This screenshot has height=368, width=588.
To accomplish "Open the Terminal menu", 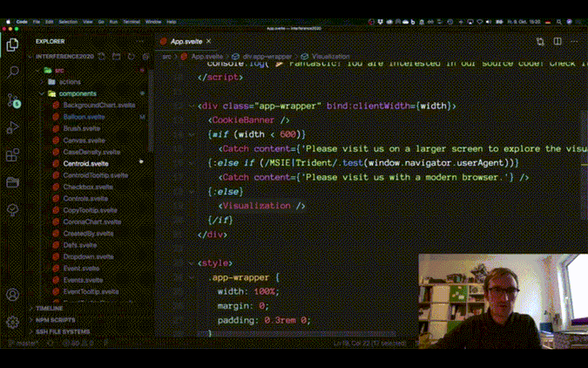I will [x=132, y=22].
